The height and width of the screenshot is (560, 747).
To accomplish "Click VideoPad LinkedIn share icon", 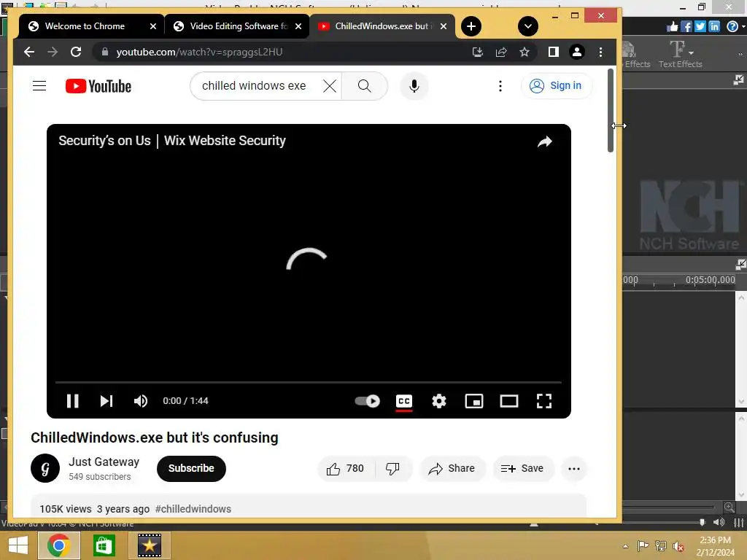I will tap(713, 27).
